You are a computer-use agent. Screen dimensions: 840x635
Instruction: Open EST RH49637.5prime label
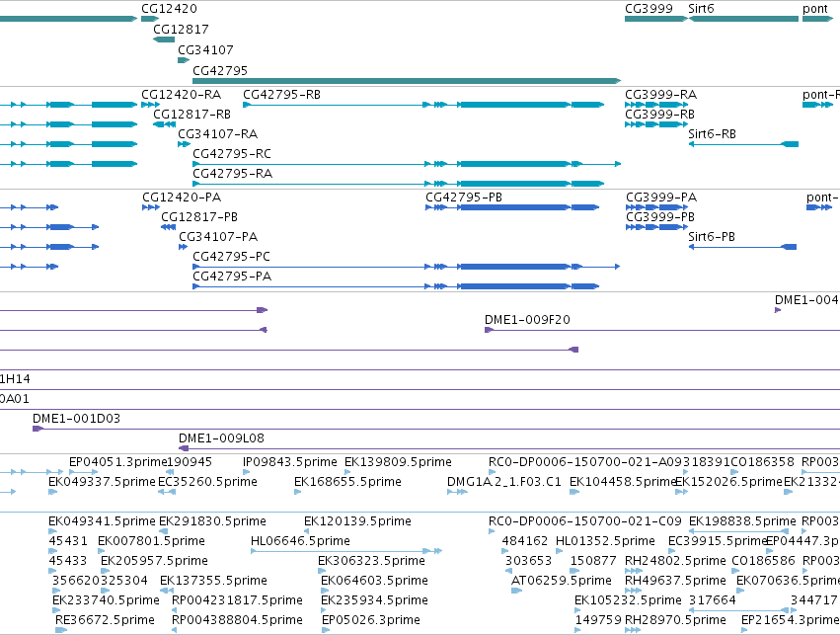pos(675,581)
